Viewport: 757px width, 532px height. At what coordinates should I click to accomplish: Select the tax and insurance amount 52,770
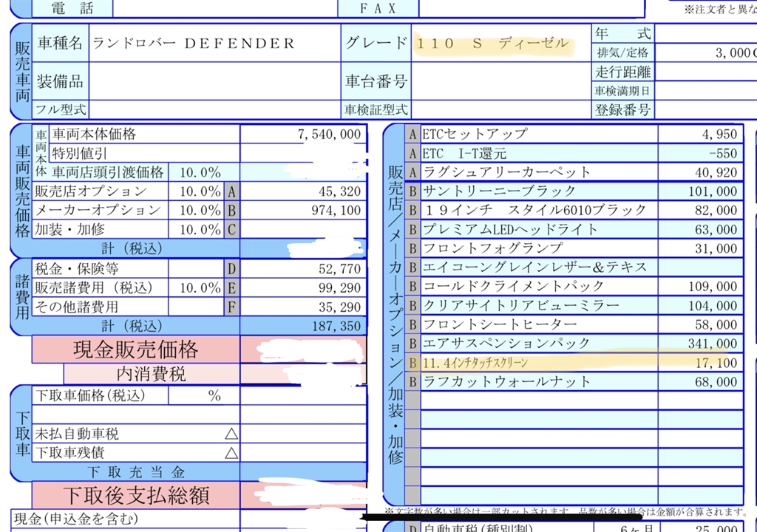(x=339, y=269)
